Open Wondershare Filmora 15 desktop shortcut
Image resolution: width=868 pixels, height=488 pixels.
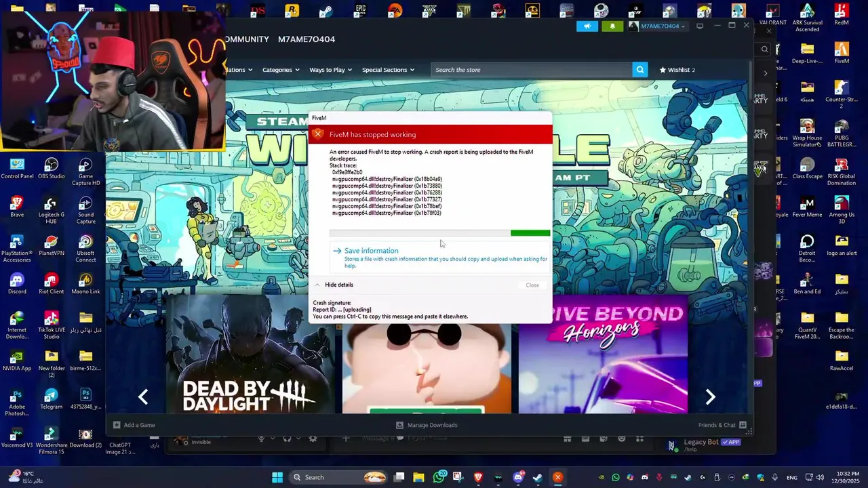52,441
